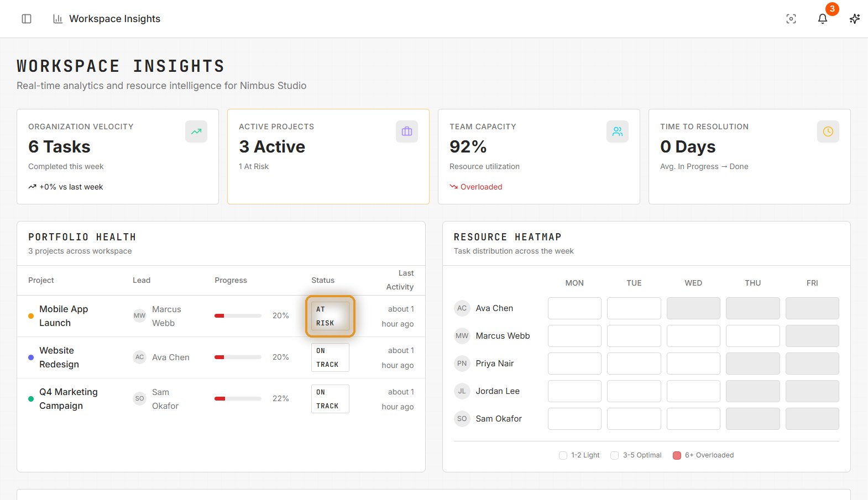The image size is (868, 500).
Task: Click the MW avatar in Resource Heatmap
Action: pyautogui.click(x=462, y=336)
